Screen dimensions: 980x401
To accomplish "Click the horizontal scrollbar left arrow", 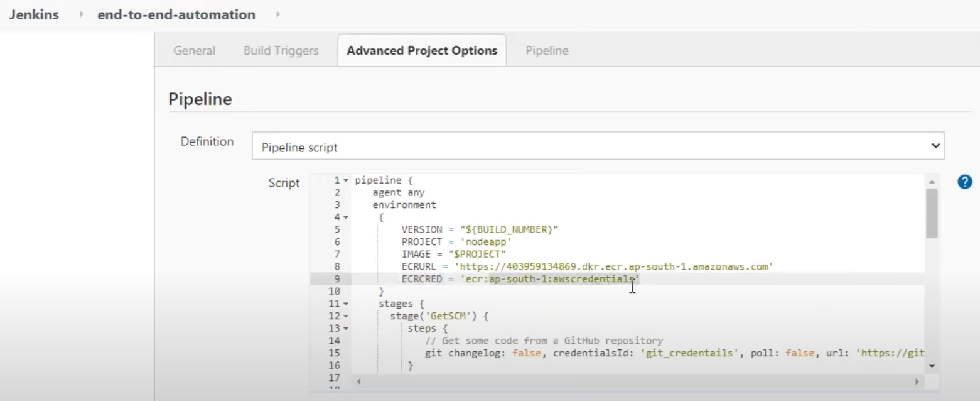I will tap(358, 382).
